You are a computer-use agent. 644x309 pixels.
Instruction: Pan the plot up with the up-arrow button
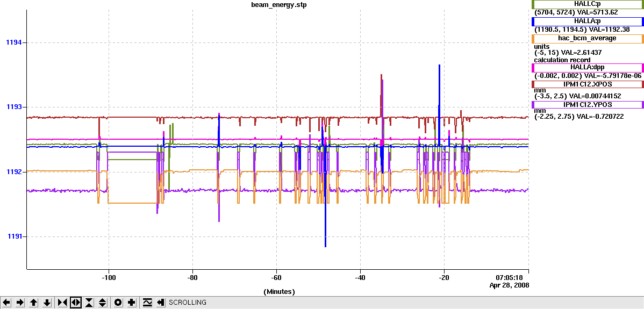(x=34, y=303)
